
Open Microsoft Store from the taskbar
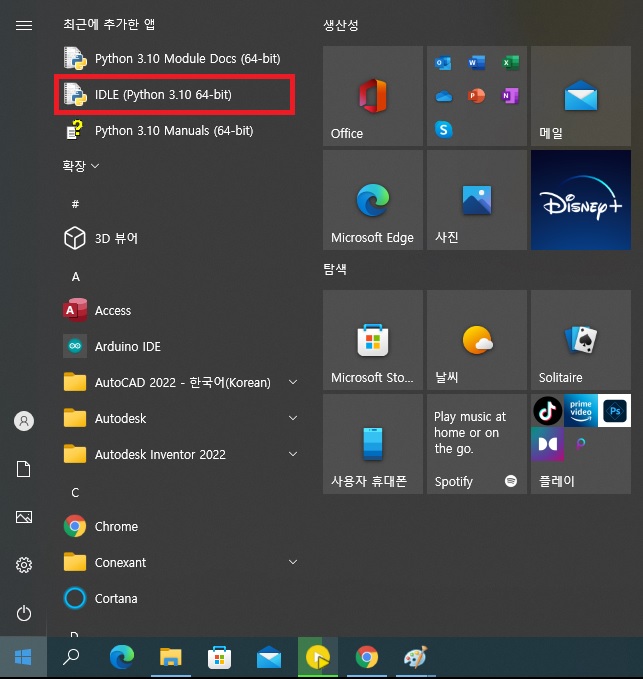(x=220, y=657)
